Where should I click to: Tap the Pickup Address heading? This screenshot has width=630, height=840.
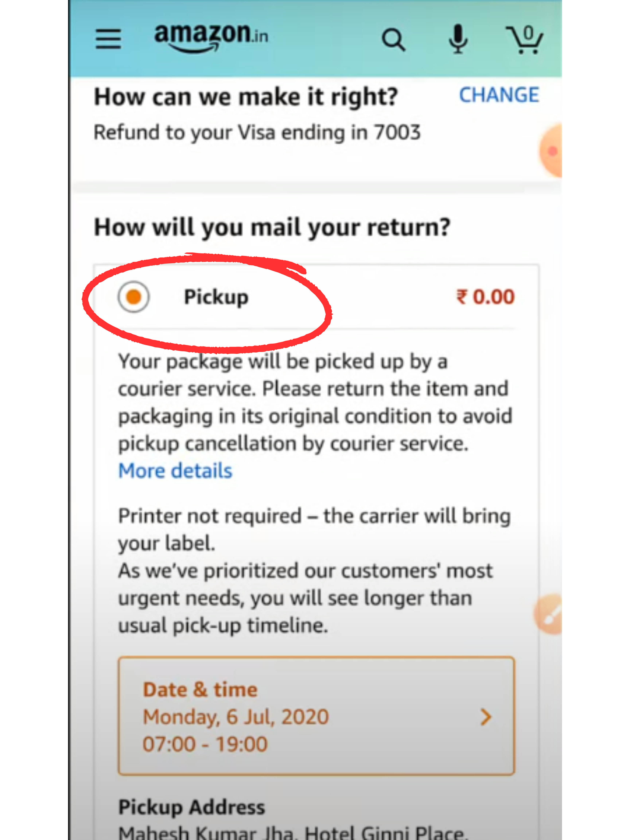click(191, 807)
